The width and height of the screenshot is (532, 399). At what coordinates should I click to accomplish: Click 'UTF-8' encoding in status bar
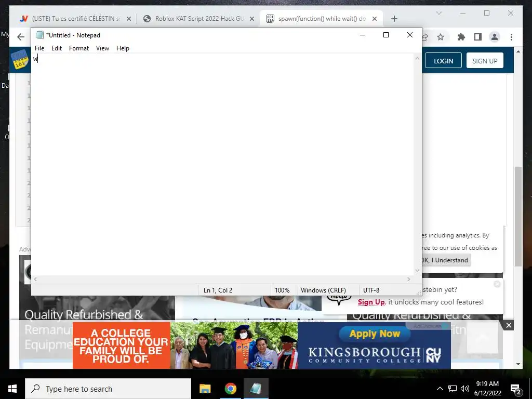pyautogui.click(x=371, y=290)
